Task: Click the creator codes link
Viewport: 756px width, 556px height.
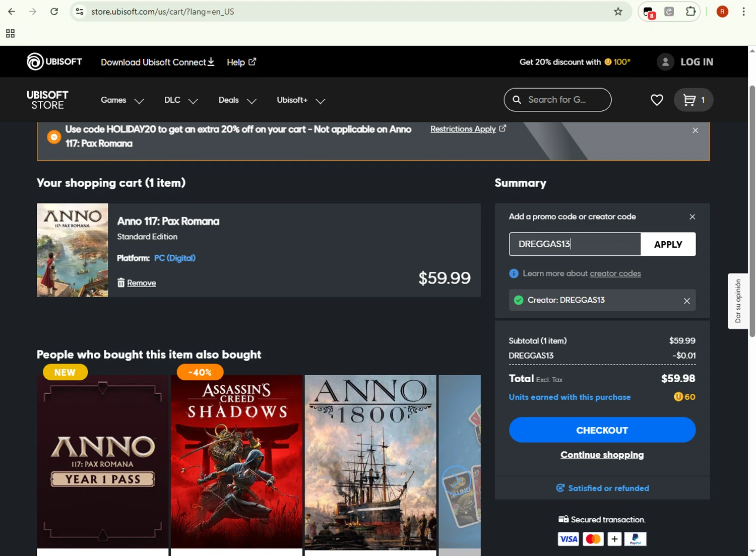Action: pos(615,273)
